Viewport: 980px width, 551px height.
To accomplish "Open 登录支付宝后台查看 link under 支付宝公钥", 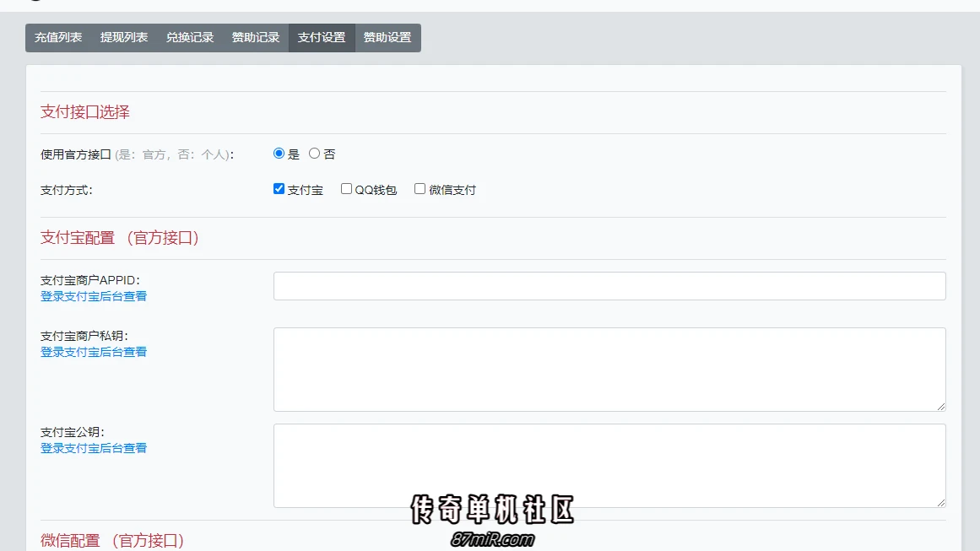I will 94,448.
